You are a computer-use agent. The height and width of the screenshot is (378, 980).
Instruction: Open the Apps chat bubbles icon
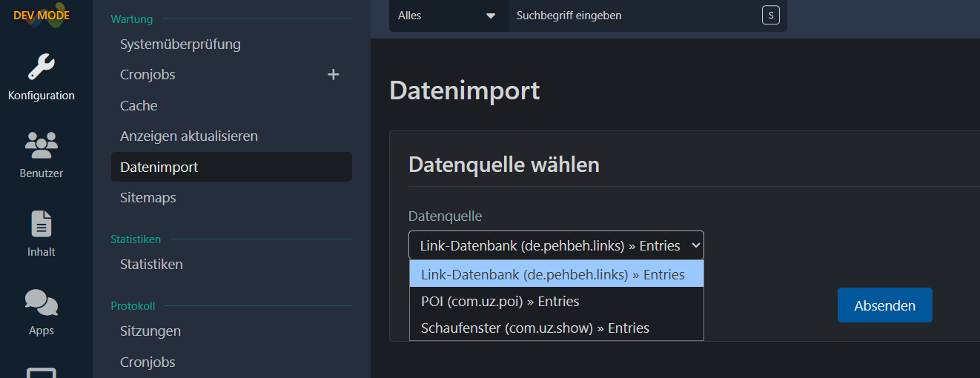42,302
